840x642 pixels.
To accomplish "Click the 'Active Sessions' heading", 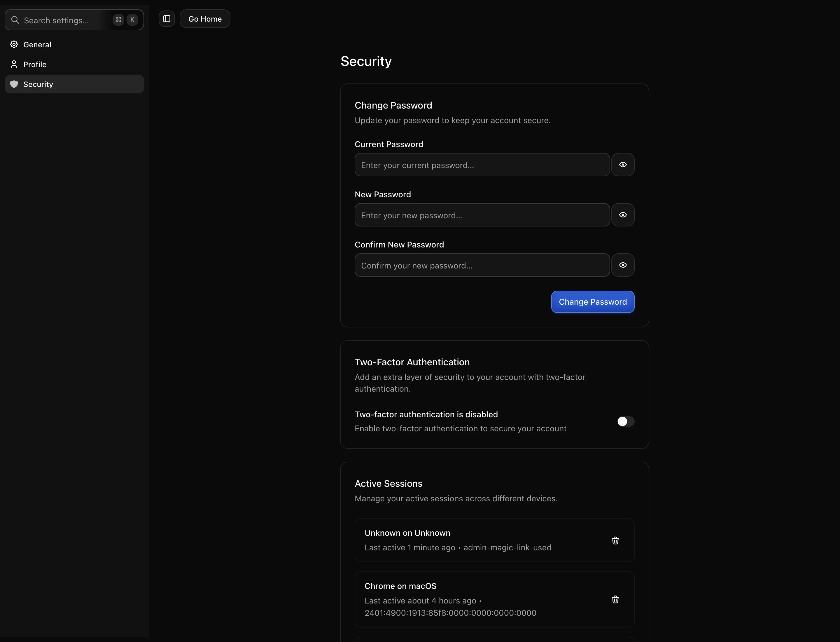I will click(x=388, y=484).
